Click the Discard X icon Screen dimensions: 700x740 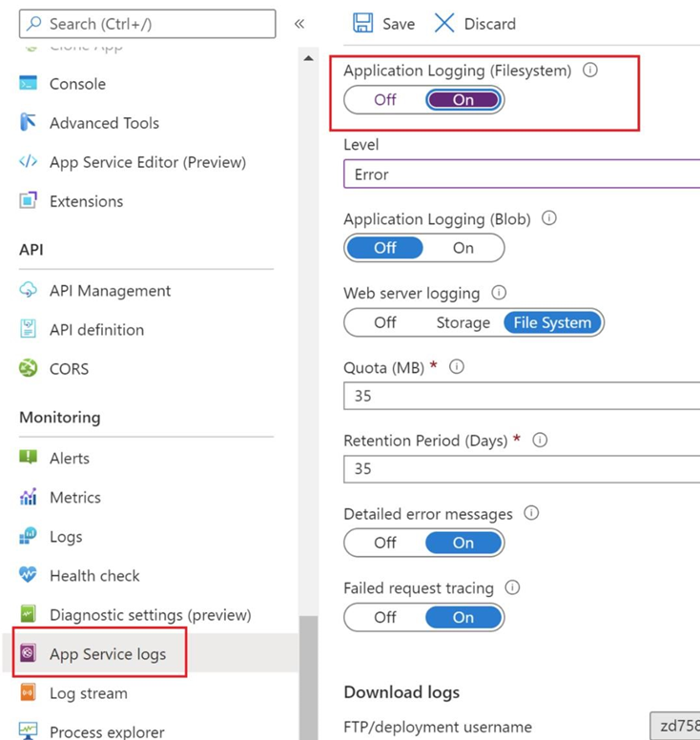point(444,24)
